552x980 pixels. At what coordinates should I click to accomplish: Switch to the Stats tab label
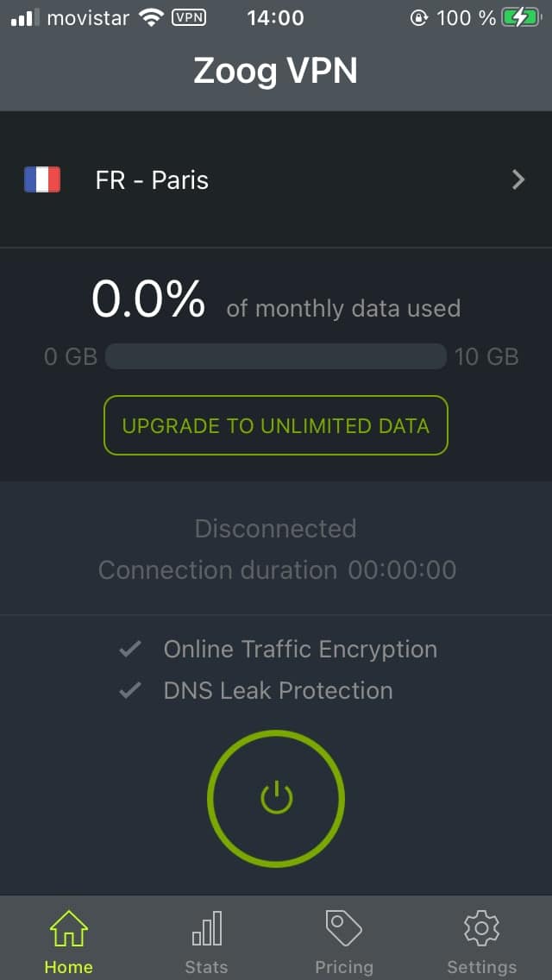pos(206,968)
